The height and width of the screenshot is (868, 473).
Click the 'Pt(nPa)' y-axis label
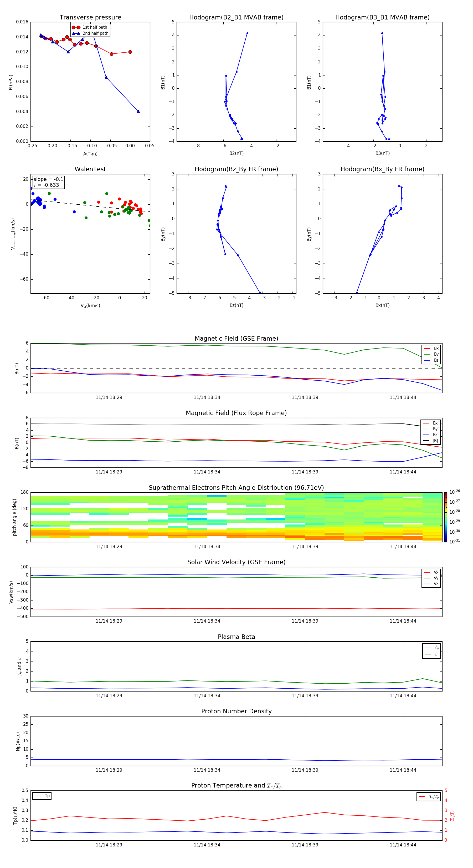(11, 82)
